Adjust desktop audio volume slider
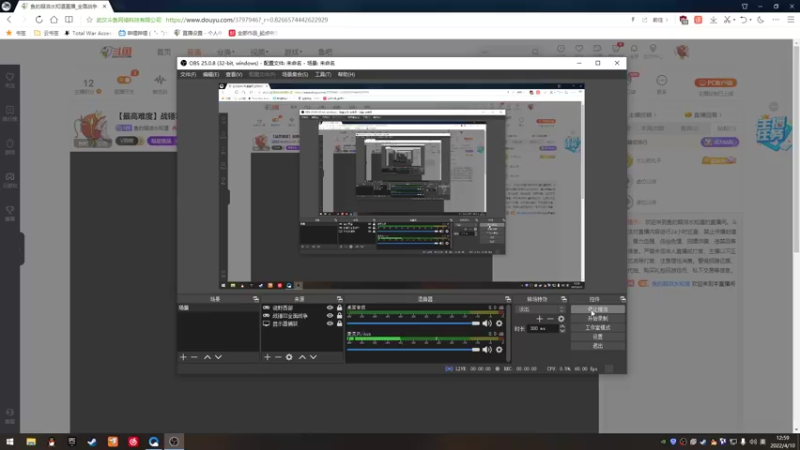 (x=414, y=323)
